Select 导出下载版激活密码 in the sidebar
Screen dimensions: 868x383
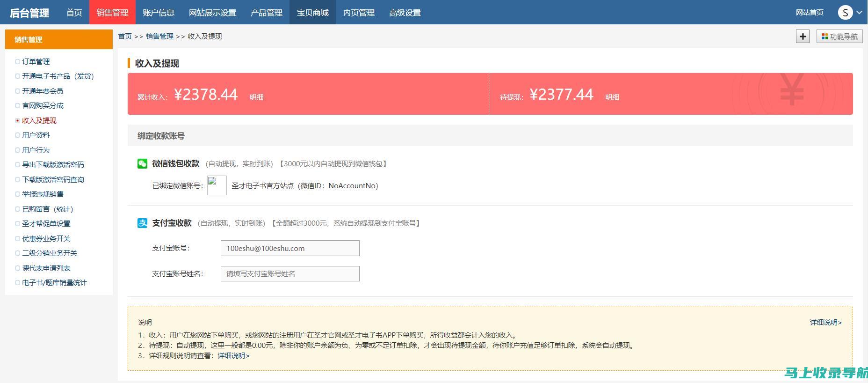coord(53,164)
